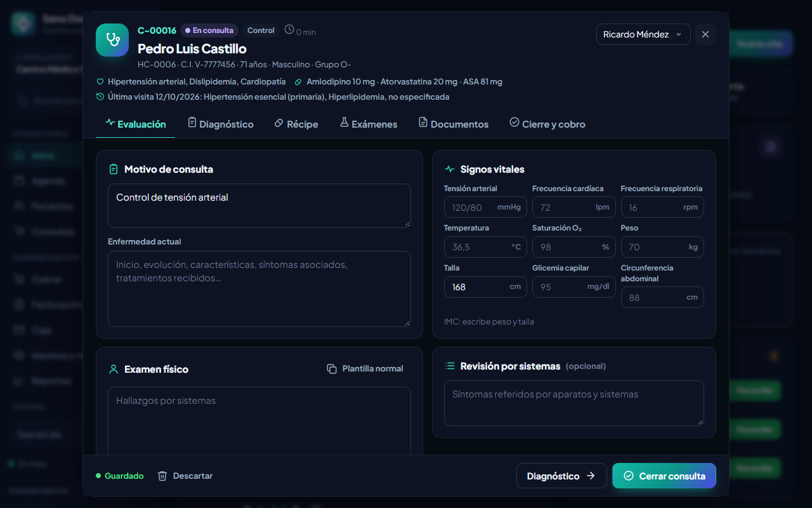Screen dimensions: 812x508
Task: Select the Documentos tab
Action: [454, 124]
